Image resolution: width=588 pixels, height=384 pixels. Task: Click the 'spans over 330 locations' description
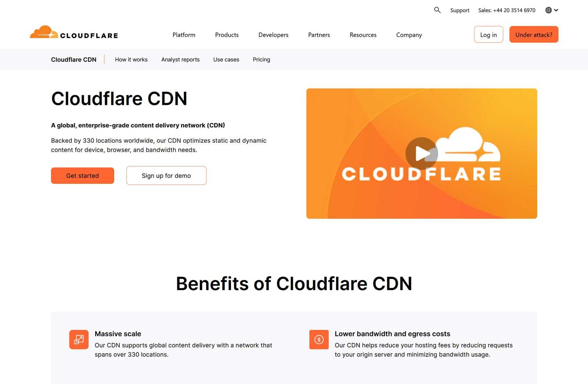click(x=183, y=350)
